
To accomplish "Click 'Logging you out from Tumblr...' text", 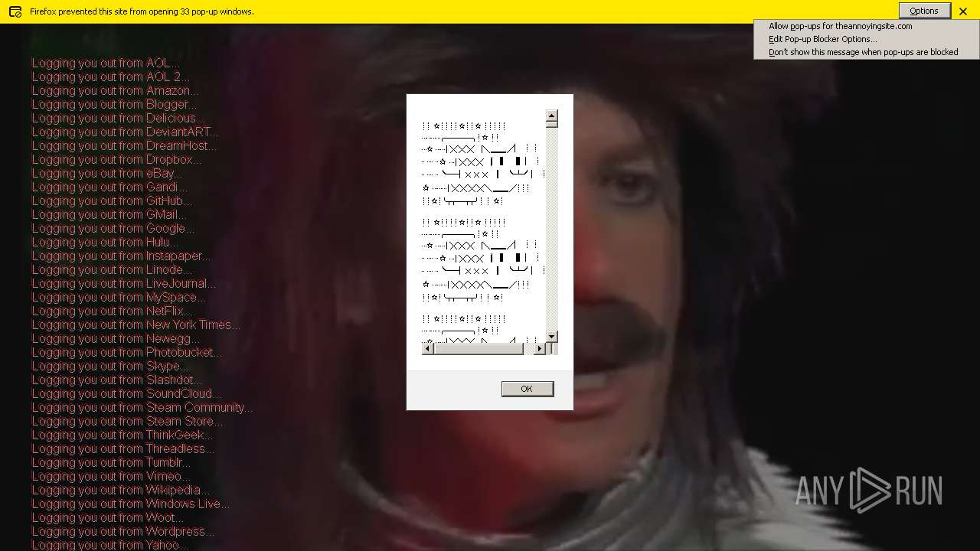I will pos(111,462).
